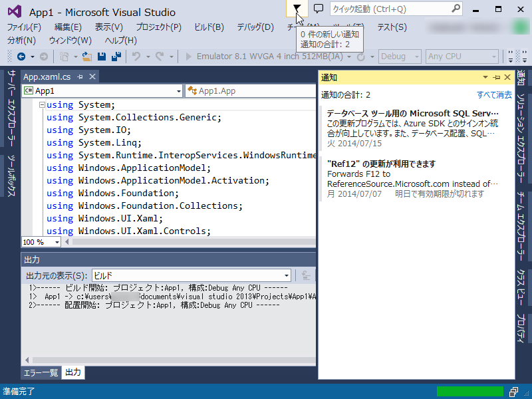
Task: Open the ファイル(F) menu
Action: pos(24,27)
